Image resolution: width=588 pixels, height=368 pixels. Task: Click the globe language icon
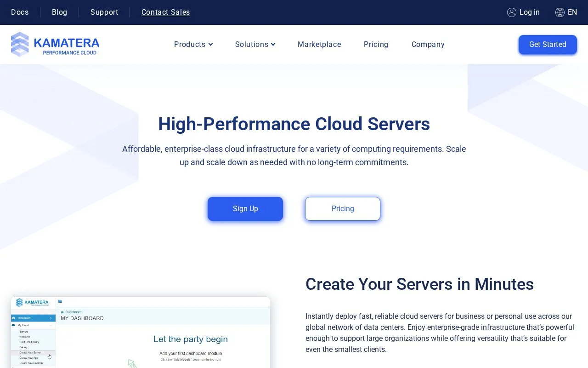coord(560,12)
